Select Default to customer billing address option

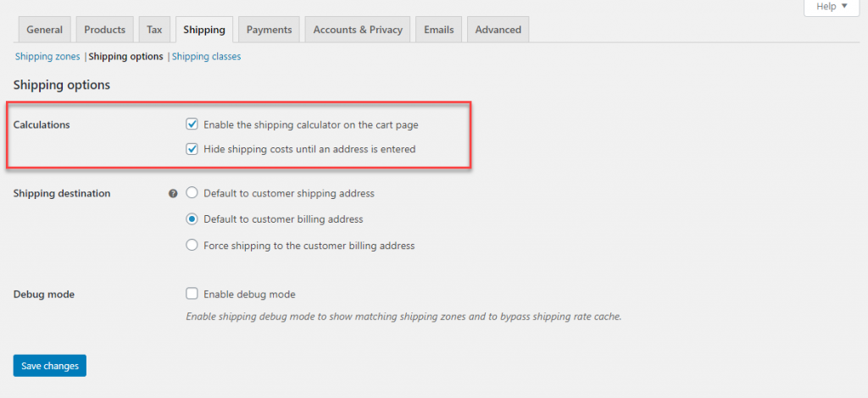[x=192, y=218]
